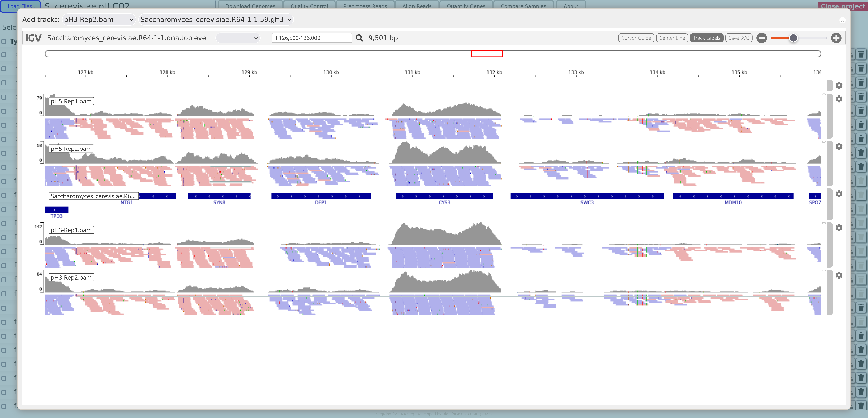Toggle the Cursor Guide option
868x418 pixels.
point(636,38)
